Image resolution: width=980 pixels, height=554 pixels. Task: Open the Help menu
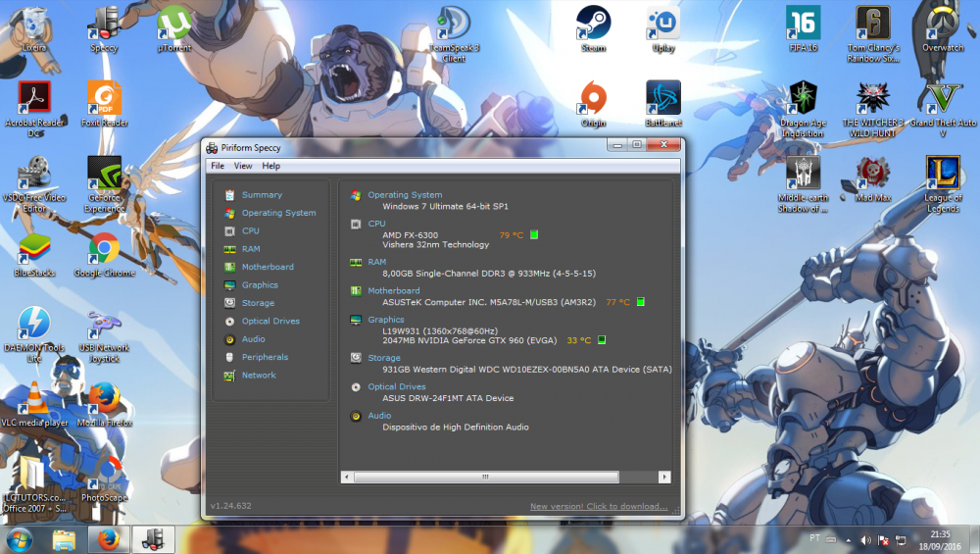point(270,167)
